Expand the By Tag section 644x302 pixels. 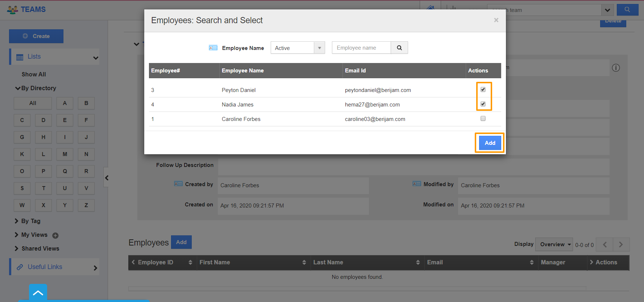click(x=30, y=221)
